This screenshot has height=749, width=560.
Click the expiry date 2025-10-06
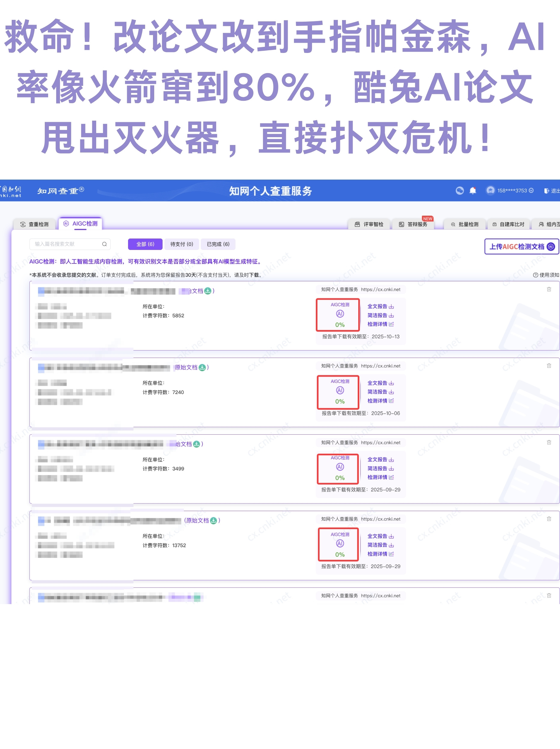[386, 413]
